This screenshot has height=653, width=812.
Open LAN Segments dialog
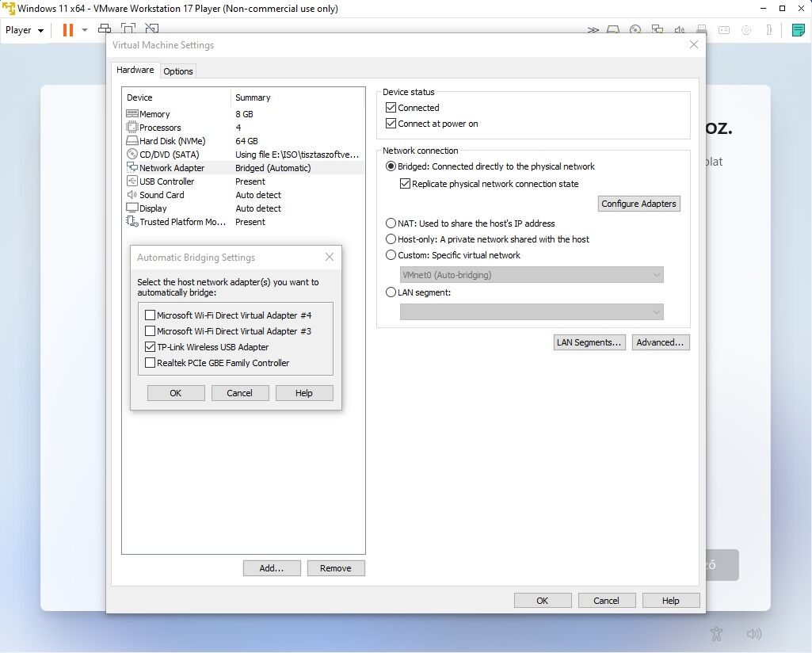[x=589, y=342]
